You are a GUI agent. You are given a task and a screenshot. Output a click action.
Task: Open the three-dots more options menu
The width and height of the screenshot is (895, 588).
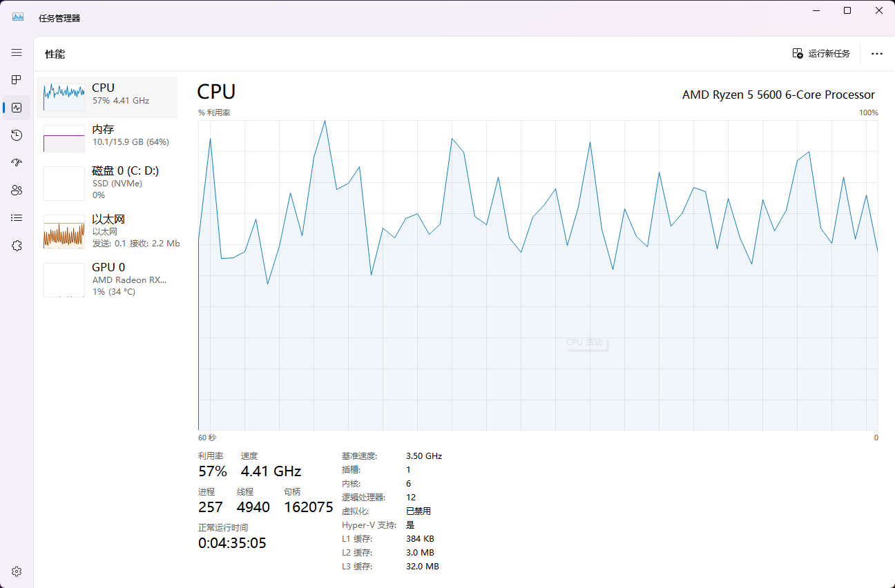pos(876,54)
